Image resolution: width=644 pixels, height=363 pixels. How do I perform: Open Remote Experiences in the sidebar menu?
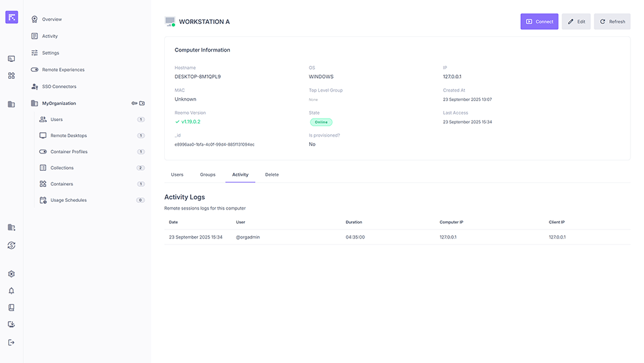(x=63, y=70)
